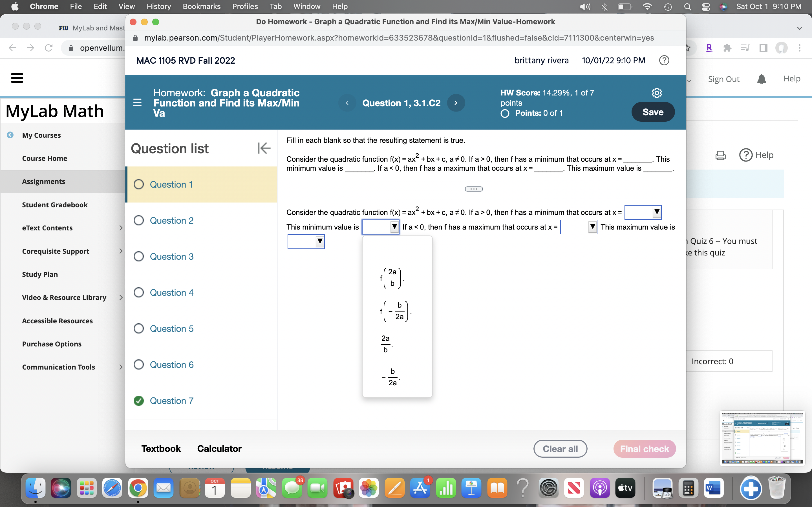Open the minimum x-value dropdown
The height and width of the screenshot is (507, 812).
(643, 212)
